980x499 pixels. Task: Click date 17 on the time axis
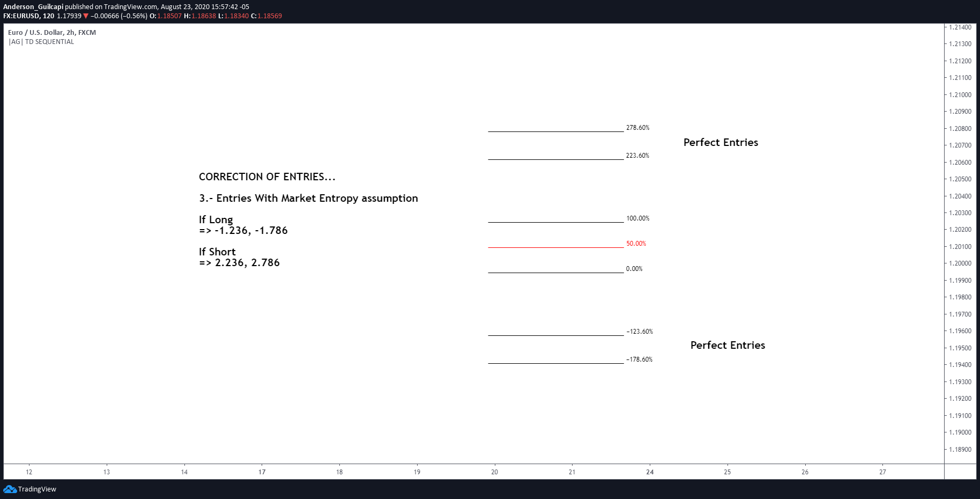click(x=262, y=472)
